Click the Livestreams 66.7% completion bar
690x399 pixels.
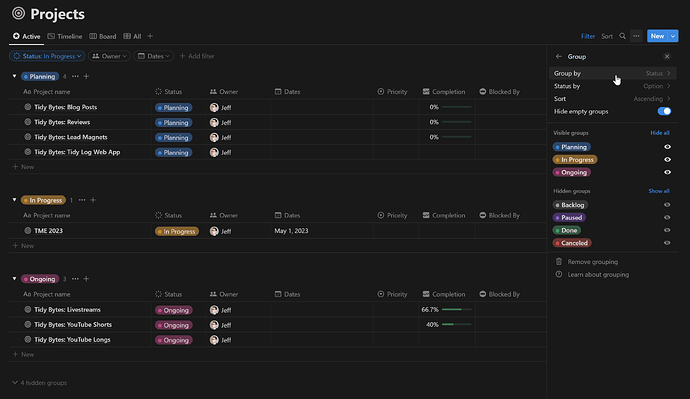pyautogui.click(x=456, y=310)
